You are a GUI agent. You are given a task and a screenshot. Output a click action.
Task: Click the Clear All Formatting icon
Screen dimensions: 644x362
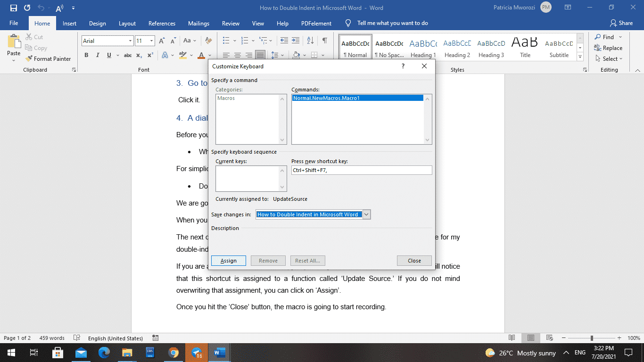pos(208,41)
